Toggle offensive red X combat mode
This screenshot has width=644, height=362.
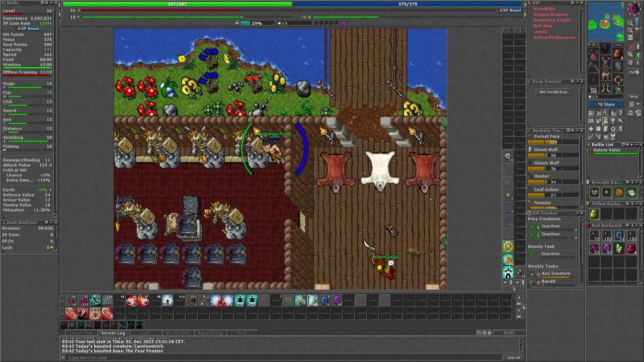coord(630,47)
